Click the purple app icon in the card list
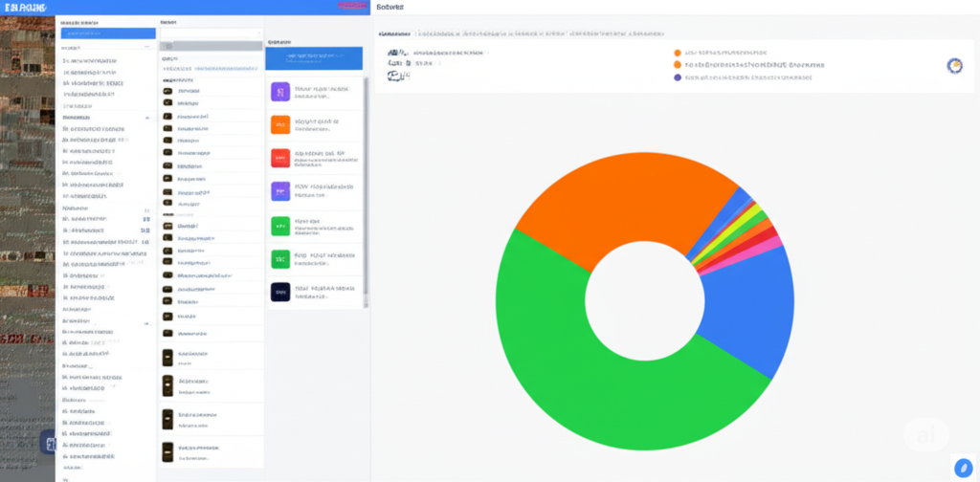The height and width of the screenshot is (482, 980). (280, 91)
